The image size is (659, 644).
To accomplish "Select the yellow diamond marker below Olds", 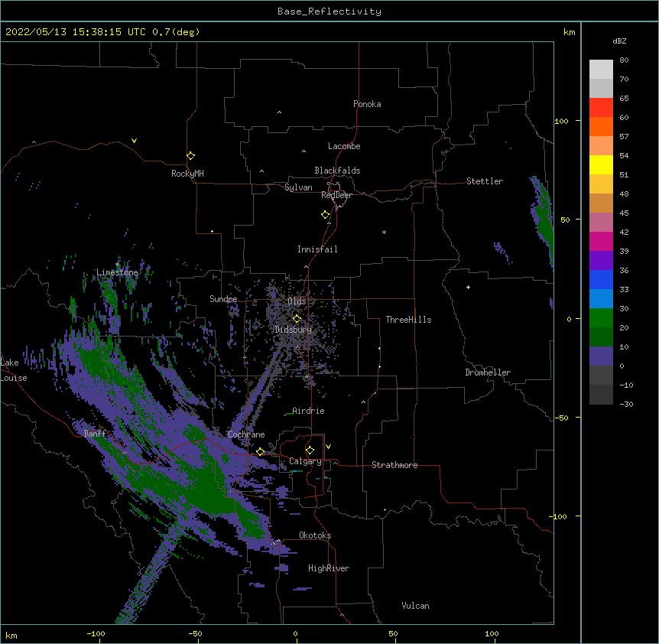I will (297, 319).
